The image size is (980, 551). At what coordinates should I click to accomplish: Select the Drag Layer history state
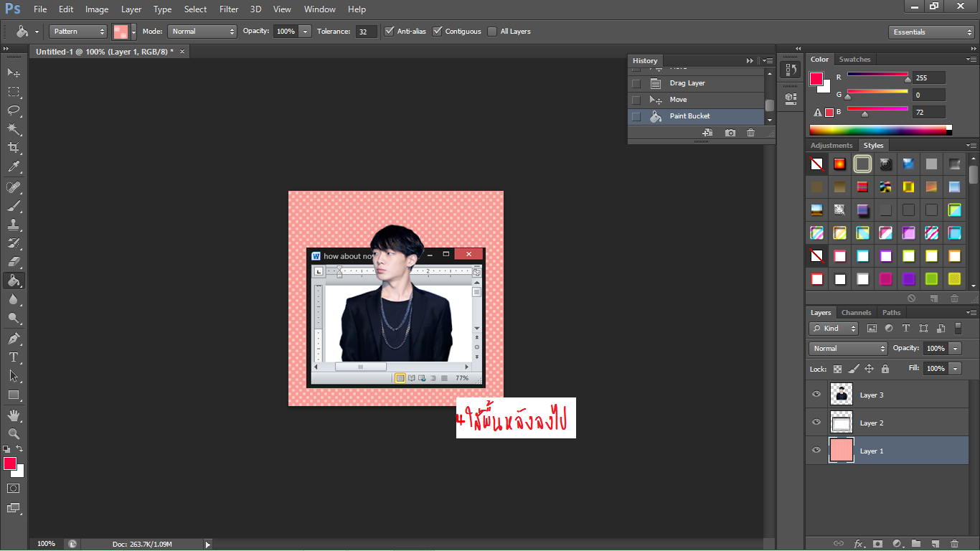click(687, 83)
